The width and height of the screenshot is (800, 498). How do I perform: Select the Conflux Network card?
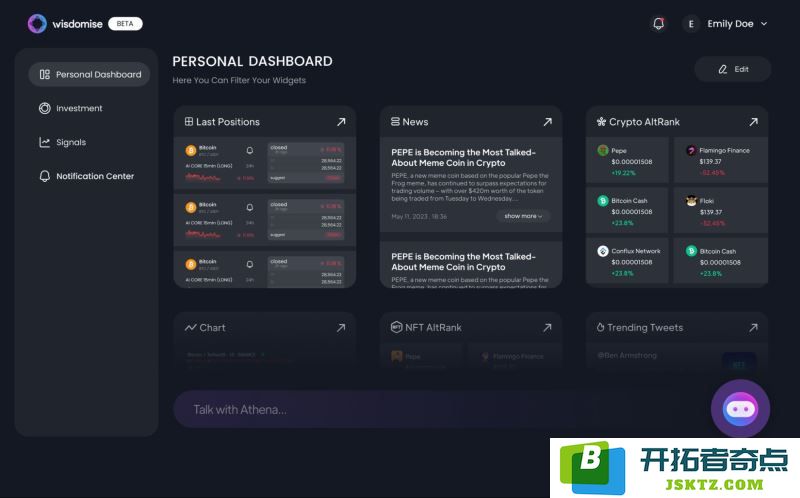[x=627, y=260]
